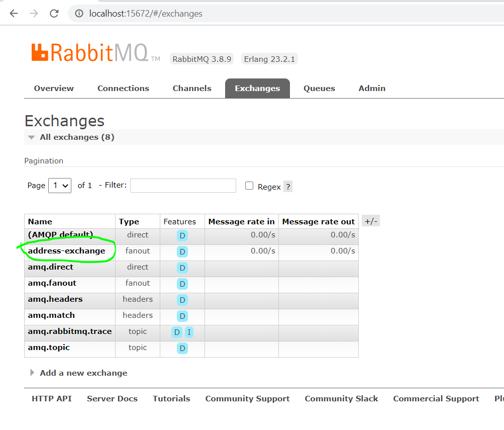Click the topic type cell of amq.topic
The height and width of the screenshot is (430, 504).
(x=138, y=348)
